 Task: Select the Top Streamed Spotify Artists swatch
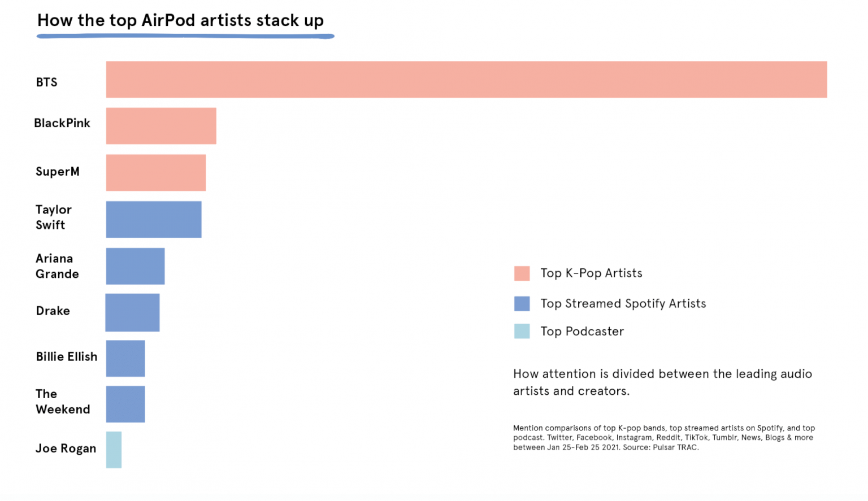click(522, 304)
